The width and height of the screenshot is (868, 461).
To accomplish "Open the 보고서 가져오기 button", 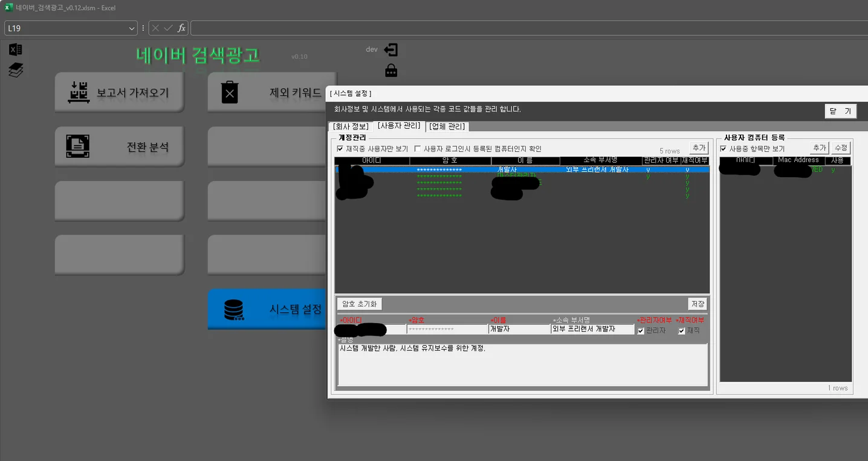I will pyautogui.click(x=120, y=92).
